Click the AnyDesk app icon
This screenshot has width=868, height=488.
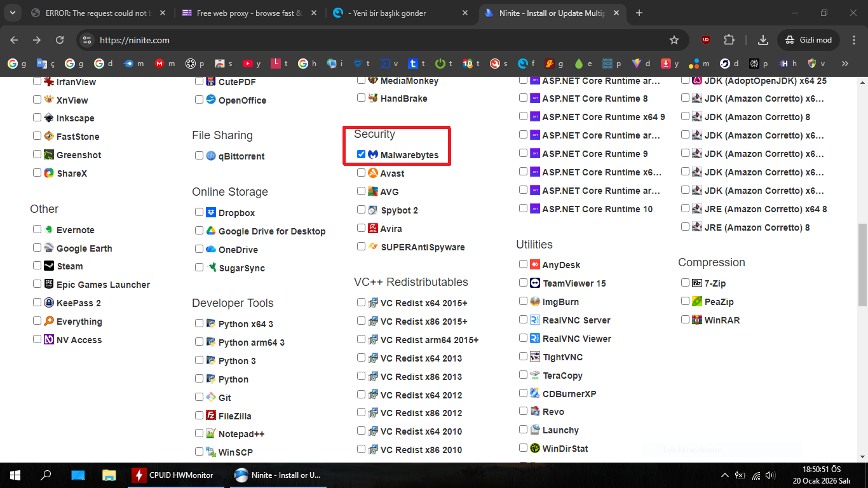click(x=535, y=264)
